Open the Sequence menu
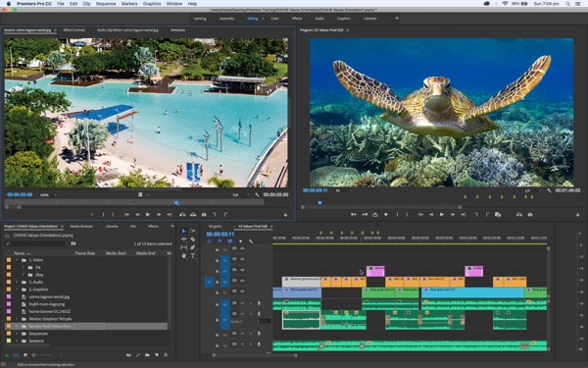Image resolution: width=588 pixels, height=368 pixels. (106, 4)
